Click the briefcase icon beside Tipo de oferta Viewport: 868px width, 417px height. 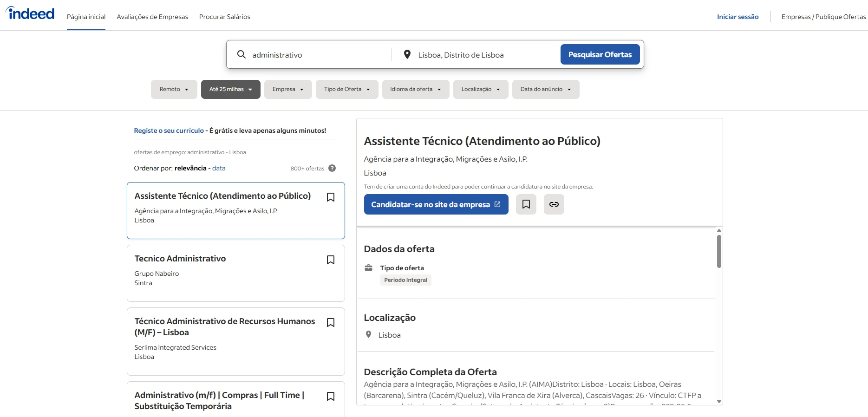click(x=369, y=268)
